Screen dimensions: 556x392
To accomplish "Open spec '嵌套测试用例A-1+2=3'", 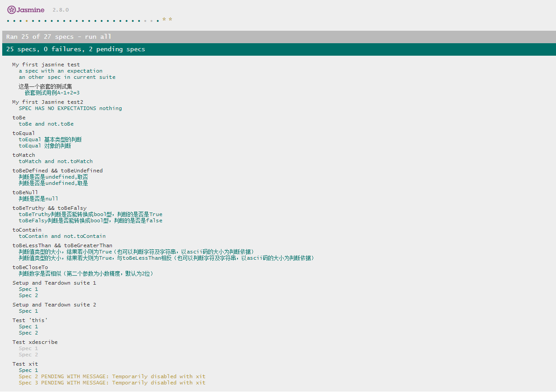I will point(52,93).
